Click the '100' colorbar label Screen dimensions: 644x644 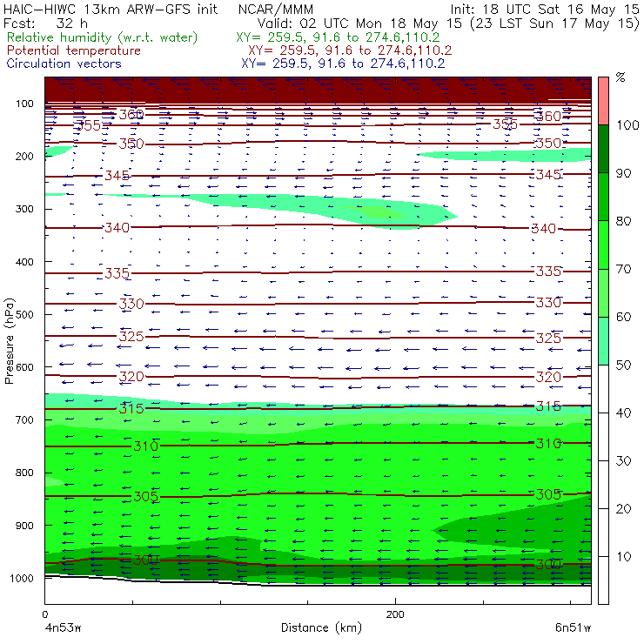(x=627, y=124)
